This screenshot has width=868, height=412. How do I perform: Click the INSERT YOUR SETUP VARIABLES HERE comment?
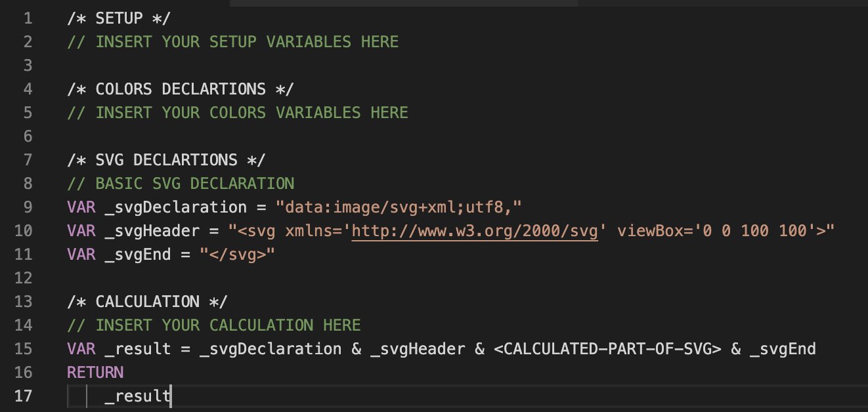tap(232, 42)
